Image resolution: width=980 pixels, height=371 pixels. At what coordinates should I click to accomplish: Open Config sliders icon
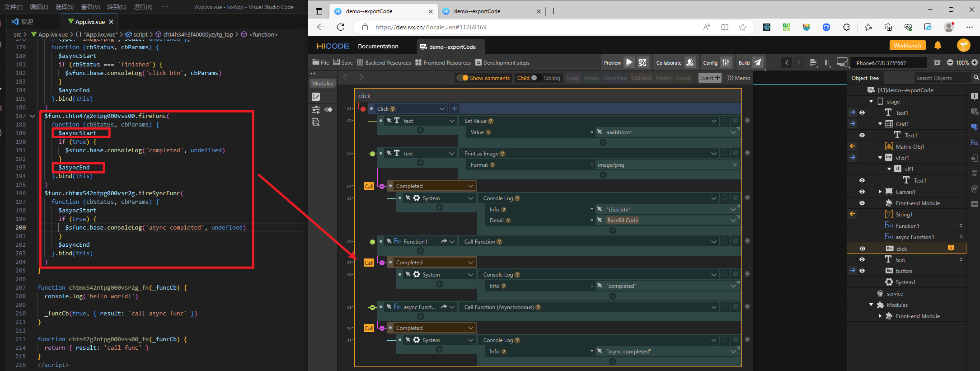(x=726, y=62)
